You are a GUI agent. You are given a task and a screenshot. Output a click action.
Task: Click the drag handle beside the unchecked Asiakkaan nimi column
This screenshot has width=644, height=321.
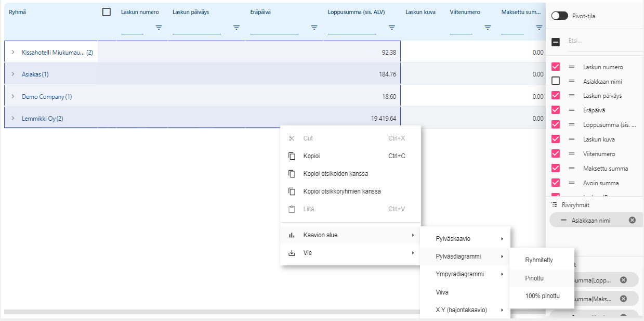pos(572,81)
